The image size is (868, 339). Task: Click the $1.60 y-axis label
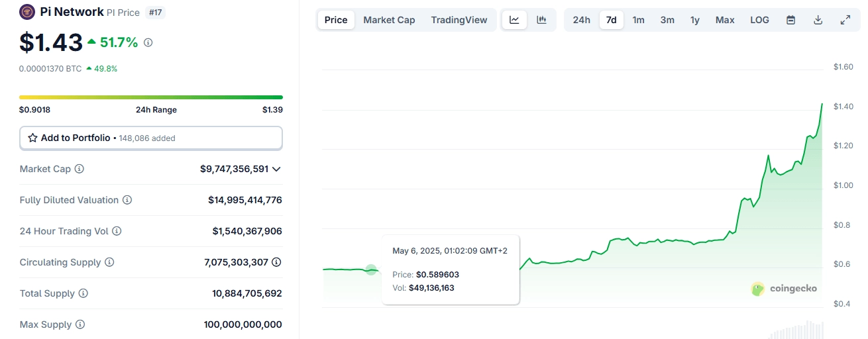[x=843, y=66]
